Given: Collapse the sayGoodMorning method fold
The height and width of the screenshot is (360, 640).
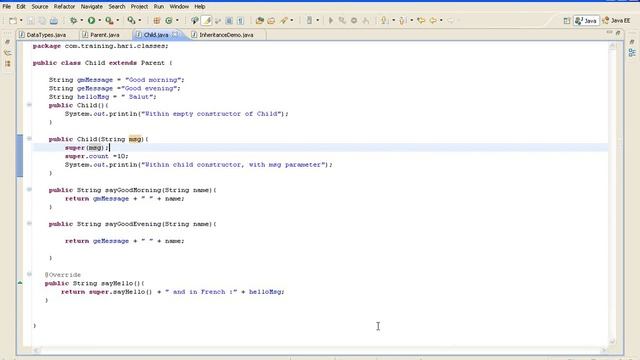Looking at the screenshot, I should point(29,190).
